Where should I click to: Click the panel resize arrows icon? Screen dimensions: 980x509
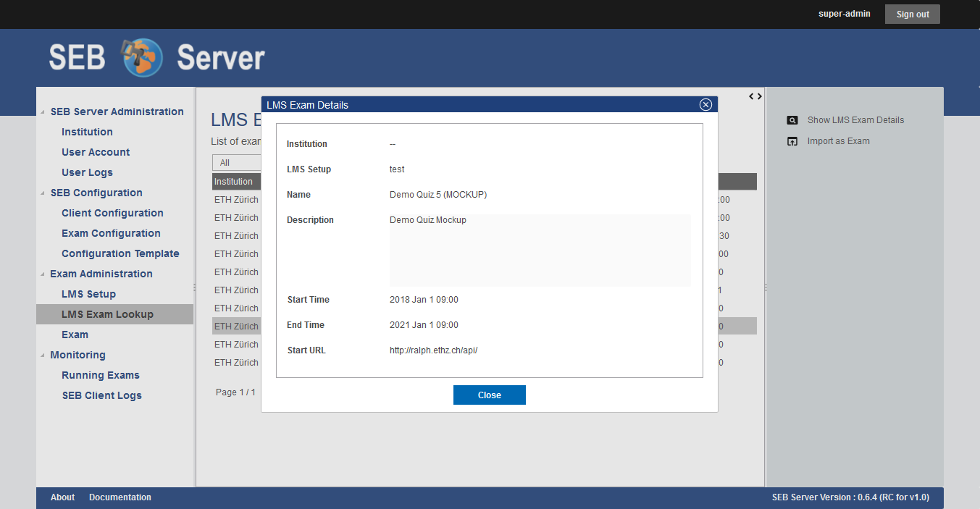(755, 96)
